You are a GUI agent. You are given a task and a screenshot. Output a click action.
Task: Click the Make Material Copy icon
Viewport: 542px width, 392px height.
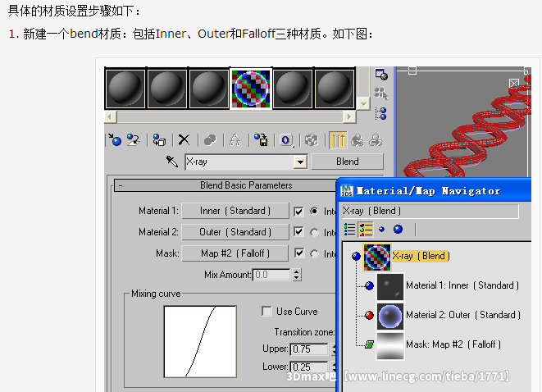click(210, 140)
